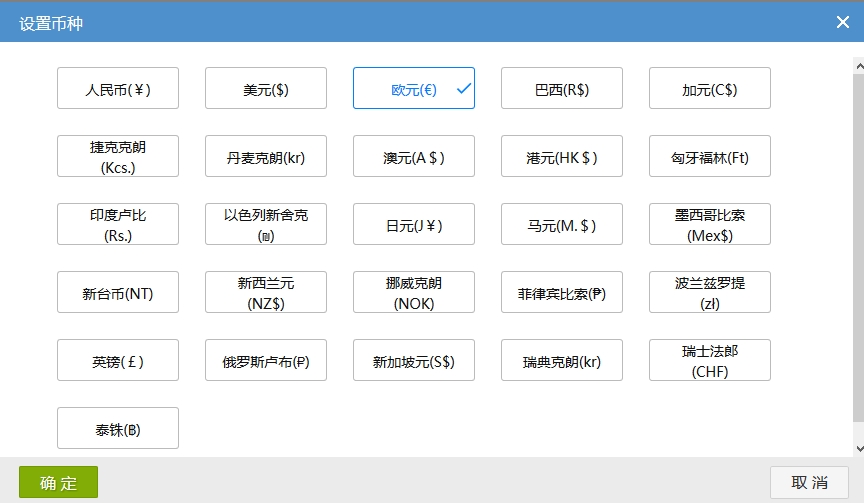Screen dimensions: 864x503
Task: Select 俄罗斯卢布(₽) currency
Action: [x=266, y=360]
